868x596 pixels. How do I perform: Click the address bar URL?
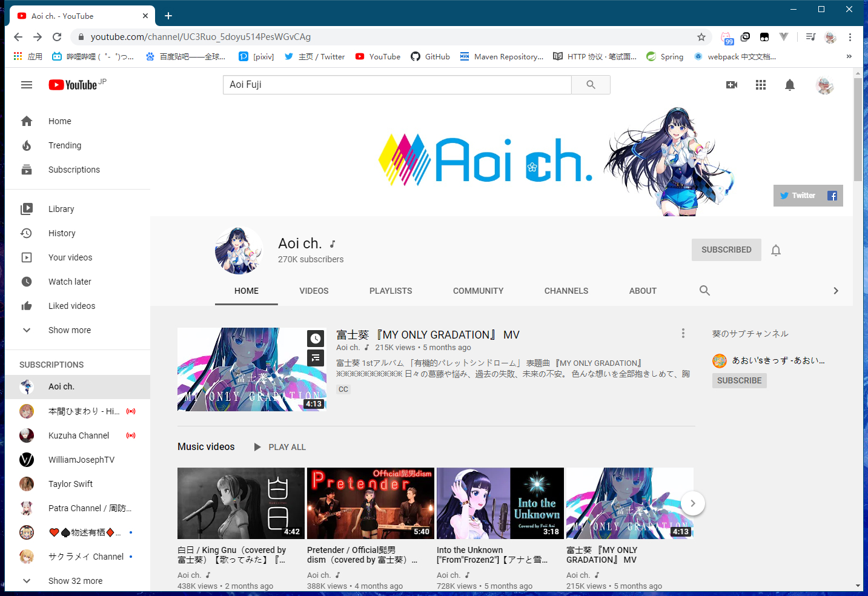point(200,37)
